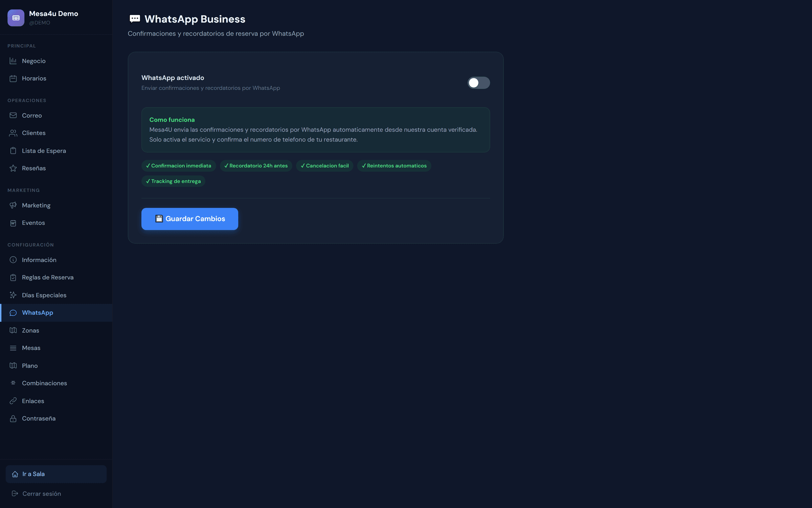Enable the WhatsApp activado switch
The image size is (812, 508).
click(478, 83)
